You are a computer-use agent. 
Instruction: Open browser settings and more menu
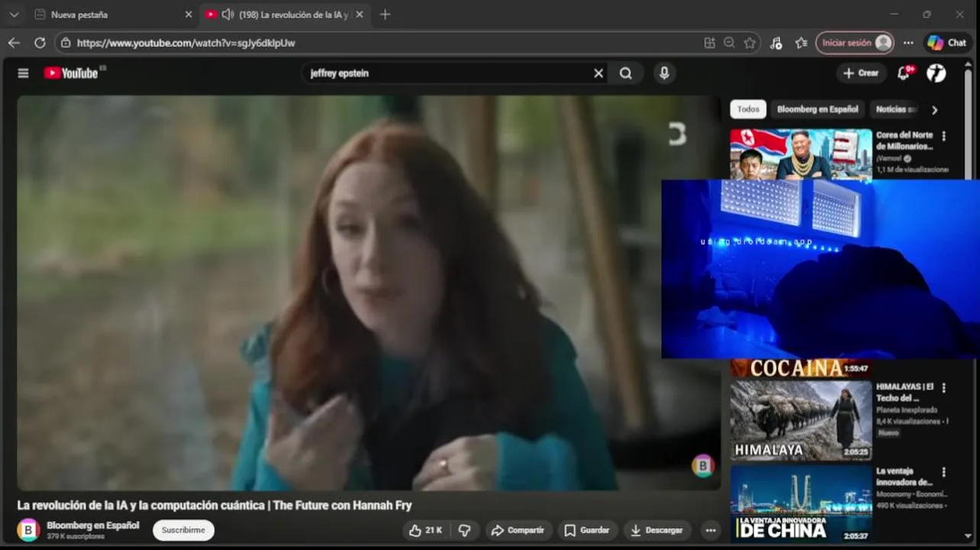pyautogui.click(x=908, y=43)
